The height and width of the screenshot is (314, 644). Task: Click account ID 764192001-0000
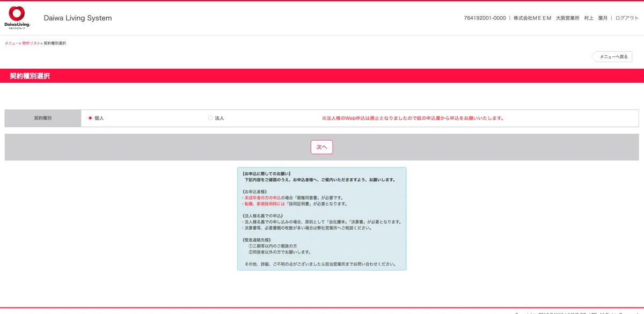click(x=485, y=18)
